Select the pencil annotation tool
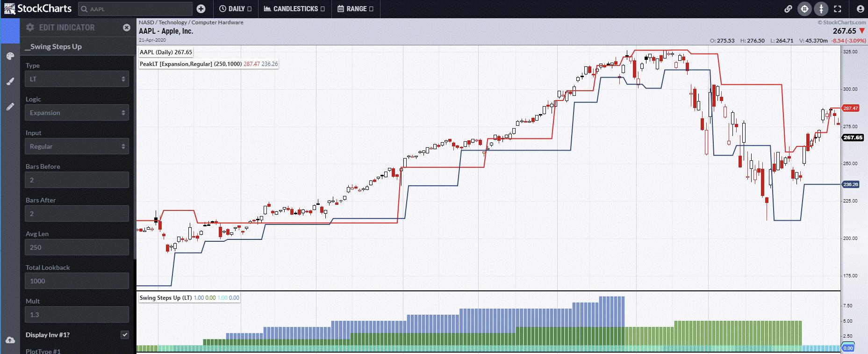This screenshot has height=354, width=868. point(10,107)
